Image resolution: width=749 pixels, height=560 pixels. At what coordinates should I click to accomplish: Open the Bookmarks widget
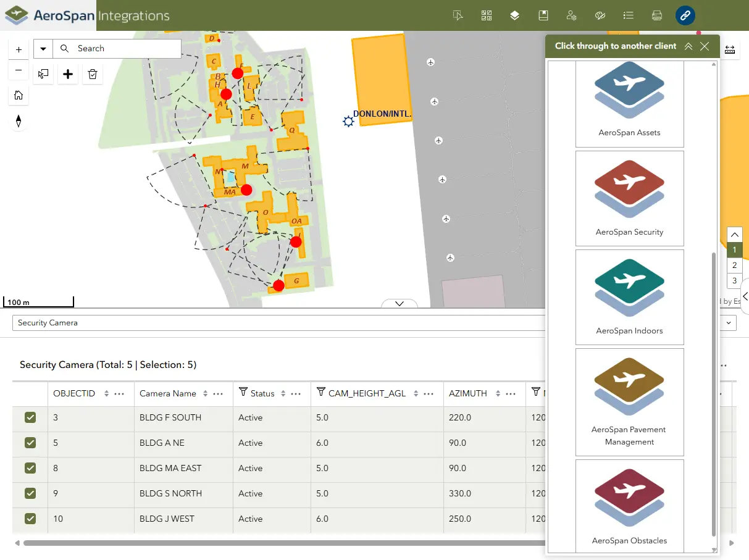pyautogui.click(x=543, y=15)
